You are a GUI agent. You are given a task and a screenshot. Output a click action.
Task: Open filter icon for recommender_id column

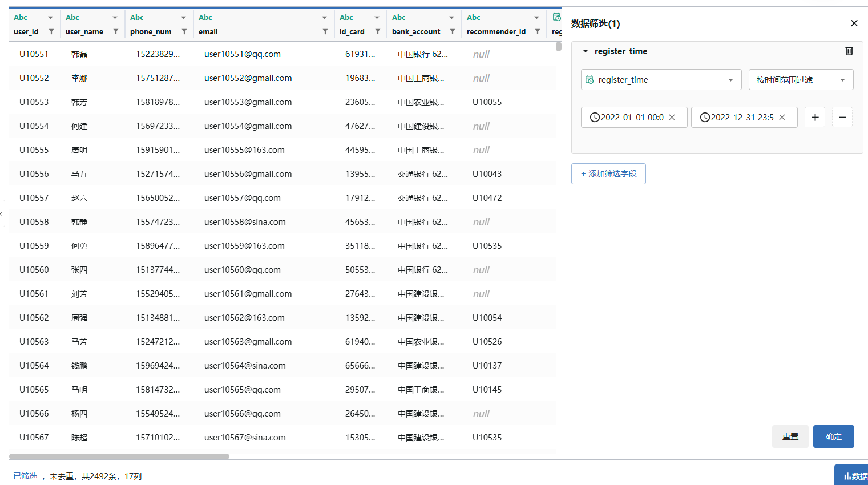pos(538,31)
